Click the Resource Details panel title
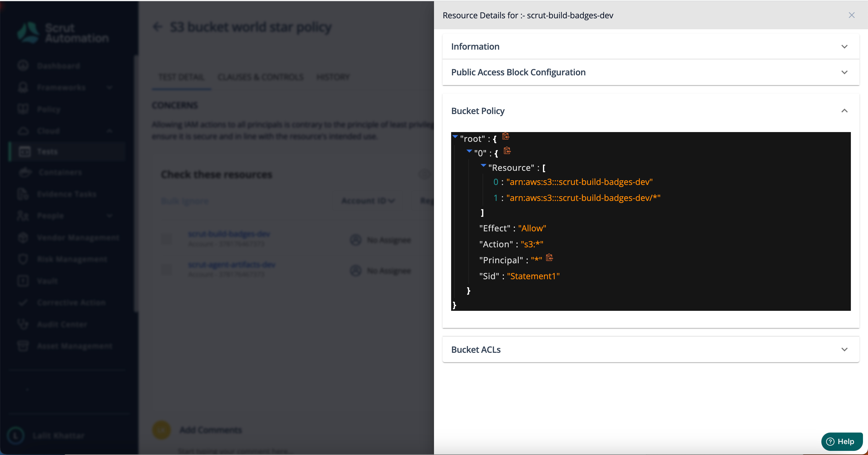This screenshot has width=868, height=455. click(x=528, y=16)
